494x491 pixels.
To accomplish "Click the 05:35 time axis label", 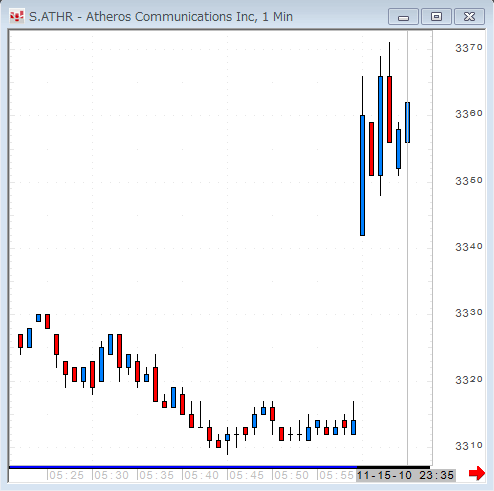I will pos(156,475).
